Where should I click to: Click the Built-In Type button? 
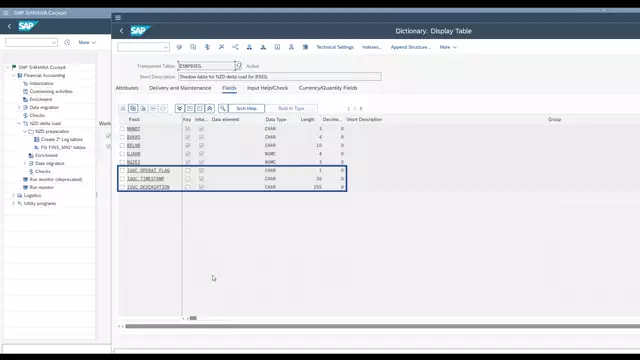click(291, 109)
